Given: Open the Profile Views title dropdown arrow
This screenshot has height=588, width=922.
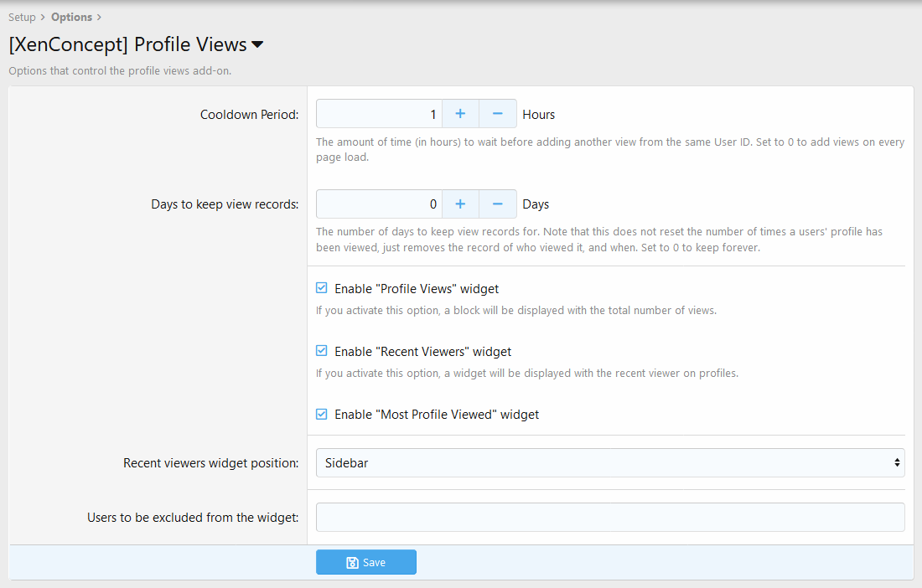Looking at the screenshot, I should pos(257,44).
